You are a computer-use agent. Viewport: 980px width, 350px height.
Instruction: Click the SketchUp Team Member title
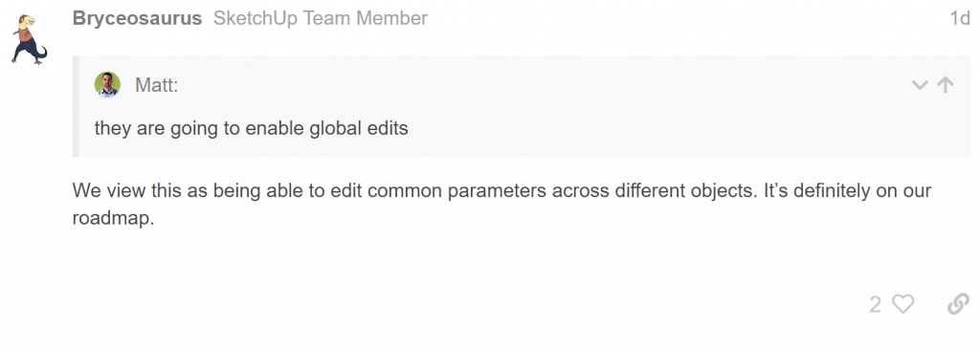(320, 18)
